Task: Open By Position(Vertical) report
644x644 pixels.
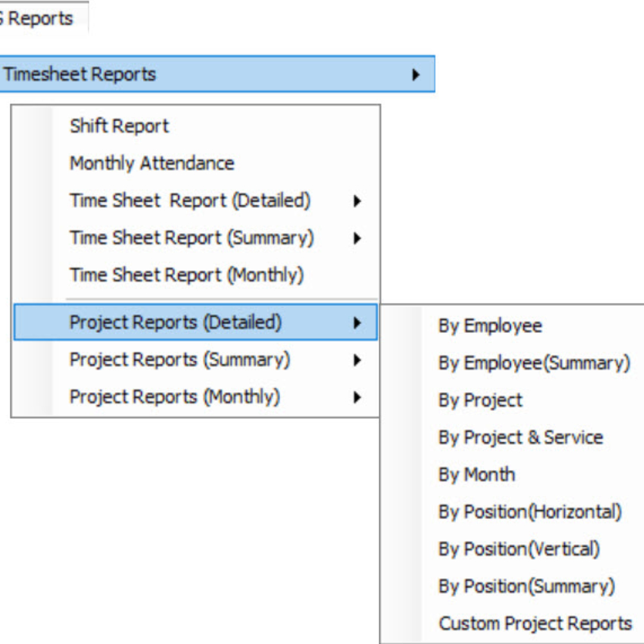Action: click(x=519, y=549)
